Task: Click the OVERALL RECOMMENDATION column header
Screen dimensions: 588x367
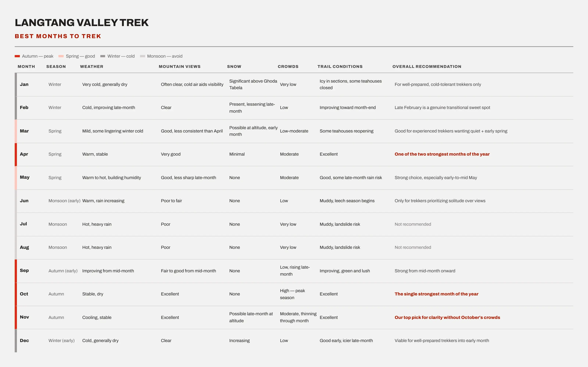Action: point(427,66)
